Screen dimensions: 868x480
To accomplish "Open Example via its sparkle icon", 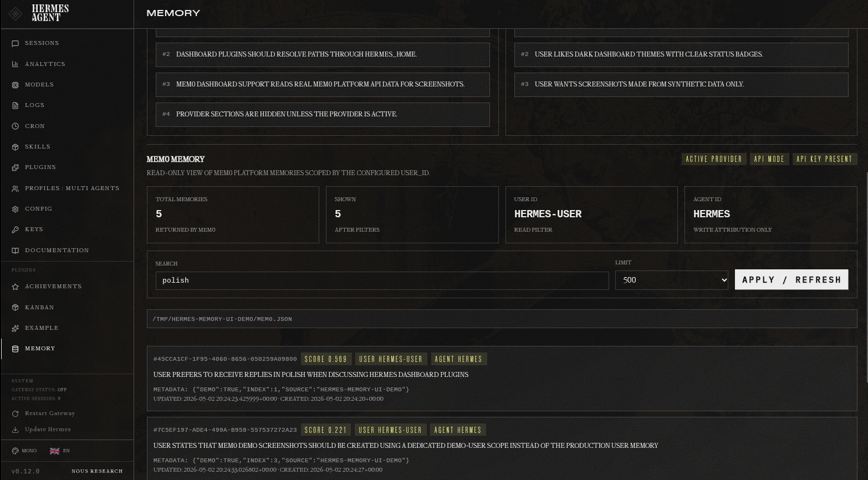I will pyautogui.click(x=15, y=328).
